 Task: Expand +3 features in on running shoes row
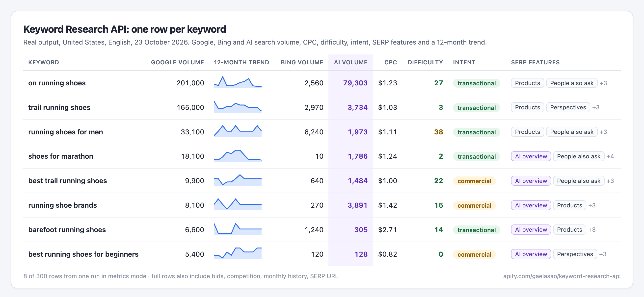[603, 83]
